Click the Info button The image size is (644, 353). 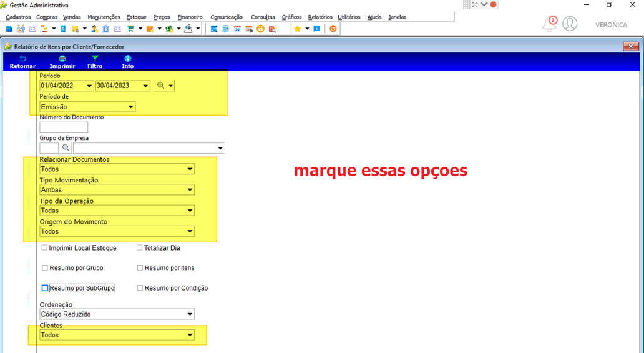[x=128, y=62]
